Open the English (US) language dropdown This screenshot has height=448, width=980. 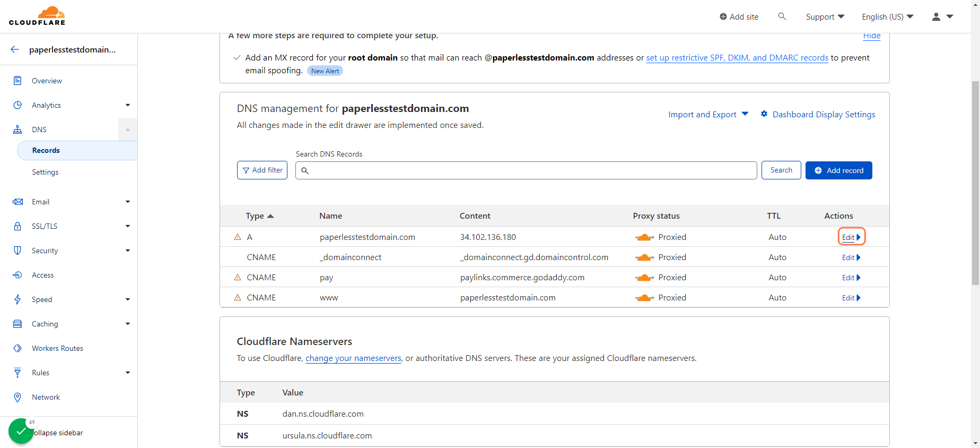click(x=888, y=17)
